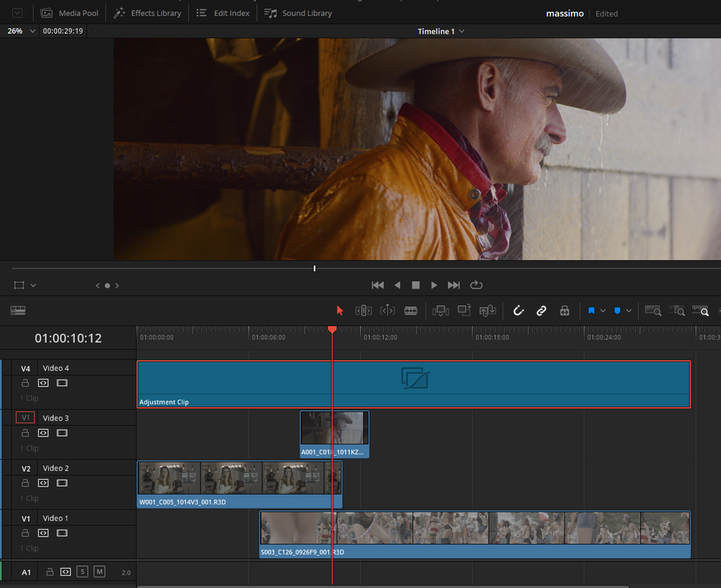This screenshot has height=588, width=721.
Task: Solo the A1 audio track
Action: point(82,571)
